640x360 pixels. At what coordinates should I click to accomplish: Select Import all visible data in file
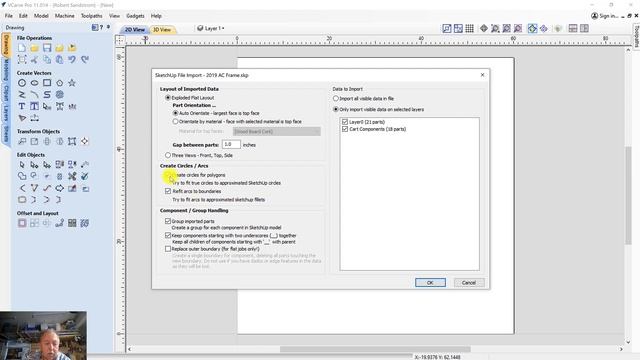point(336,98)
